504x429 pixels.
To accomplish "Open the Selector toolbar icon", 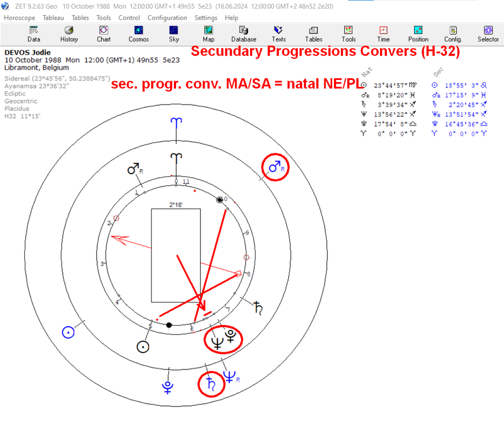I will click(488, 34).
